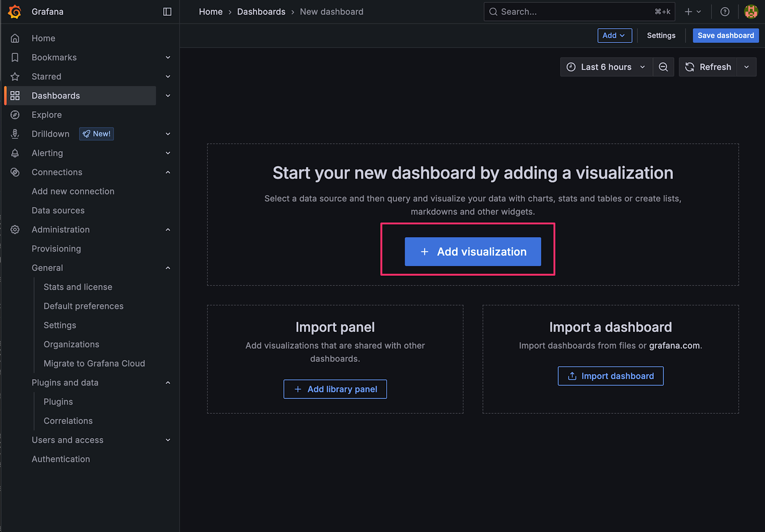
Task: Collapse the Plugins and data chevron
Action: pyautogui.click(x=168, y=382)
